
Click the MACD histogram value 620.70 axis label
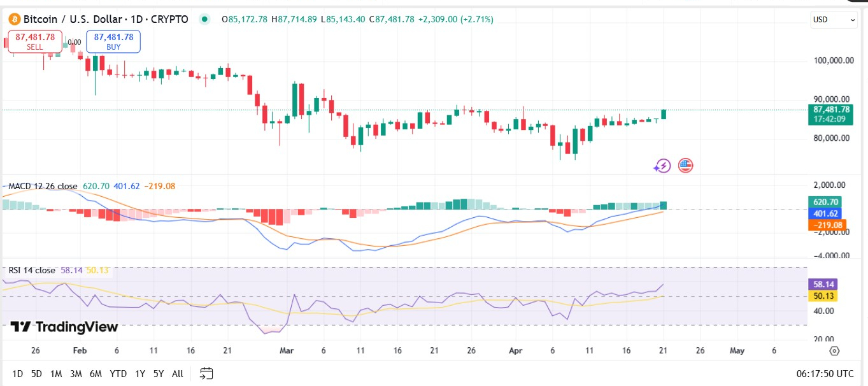click(x=827, y=201)
